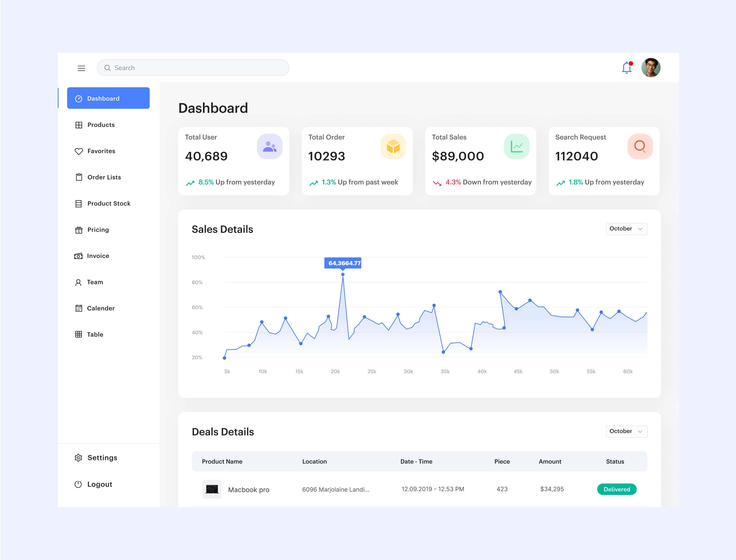Expand Sales Details October dropdown
The image size is (736, 560).
tap(626, 229)
